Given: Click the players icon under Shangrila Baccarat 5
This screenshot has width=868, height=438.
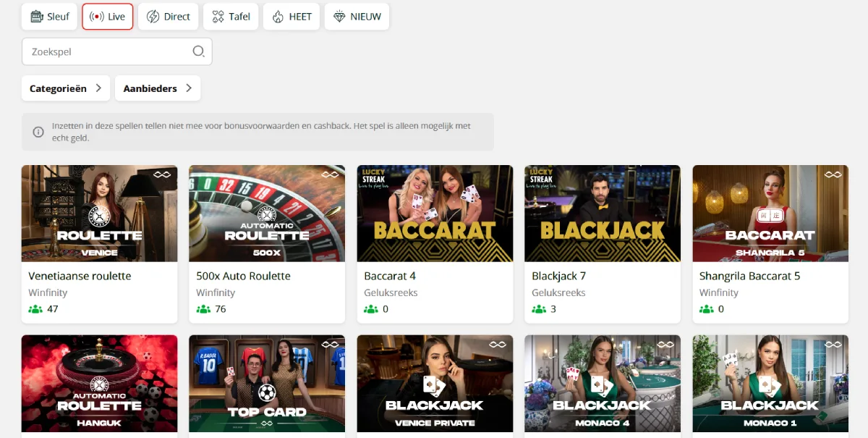Looking at the screenshot, I should click(707, 309).
